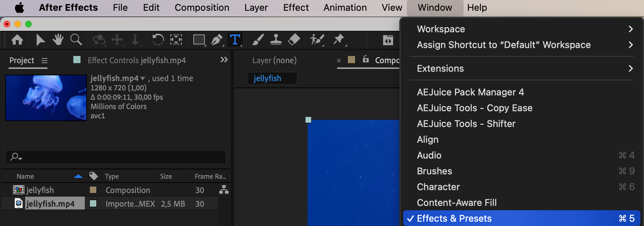Select the Hand tool

(58, 39)
